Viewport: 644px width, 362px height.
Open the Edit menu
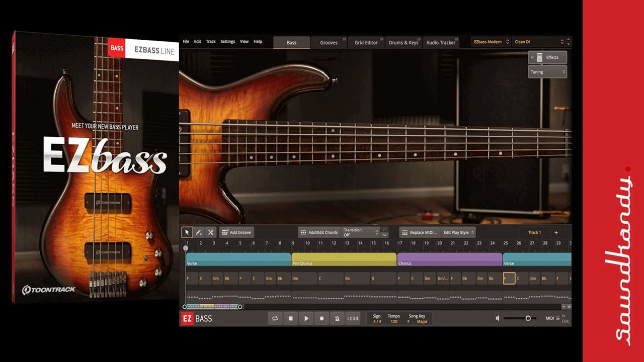[x=198, y=42]
